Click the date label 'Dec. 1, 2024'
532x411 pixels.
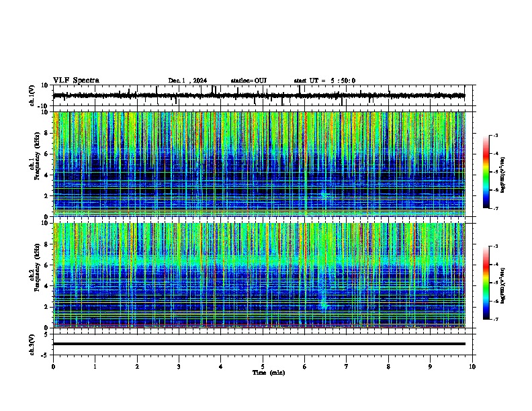[187, 81]
